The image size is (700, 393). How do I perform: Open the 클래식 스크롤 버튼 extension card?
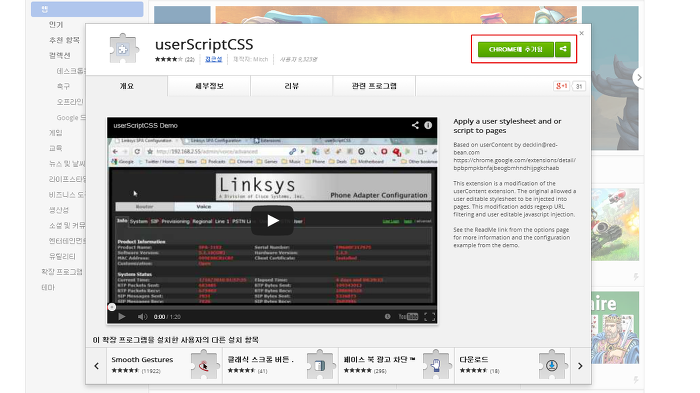(x=280, y=366)
